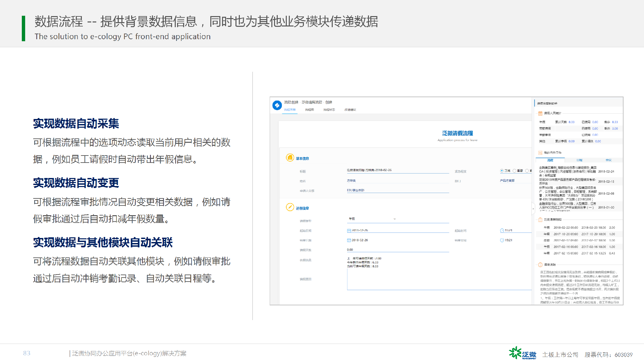The height and width of the screenshot is (362, 644).
Task: Collapse the right side assistant panel arrow
Action: click(x=533, y=209)
